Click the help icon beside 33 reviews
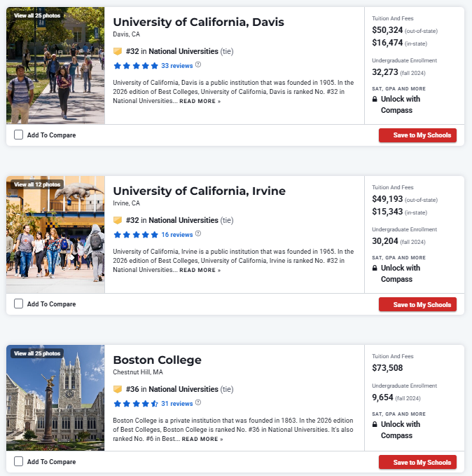The height and width of the screenshot is (476, 472). [x=198, y=64]
